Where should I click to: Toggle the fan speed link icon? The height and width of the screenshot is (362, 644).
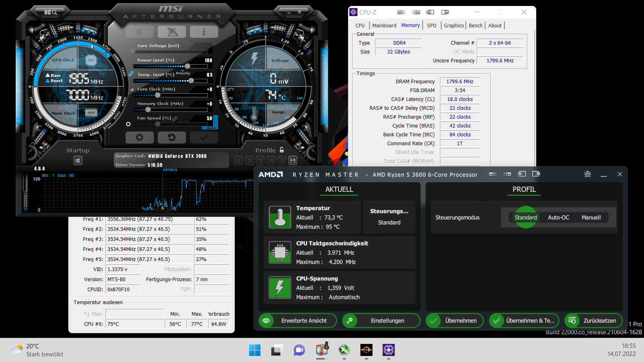click(x=175, y=118)
